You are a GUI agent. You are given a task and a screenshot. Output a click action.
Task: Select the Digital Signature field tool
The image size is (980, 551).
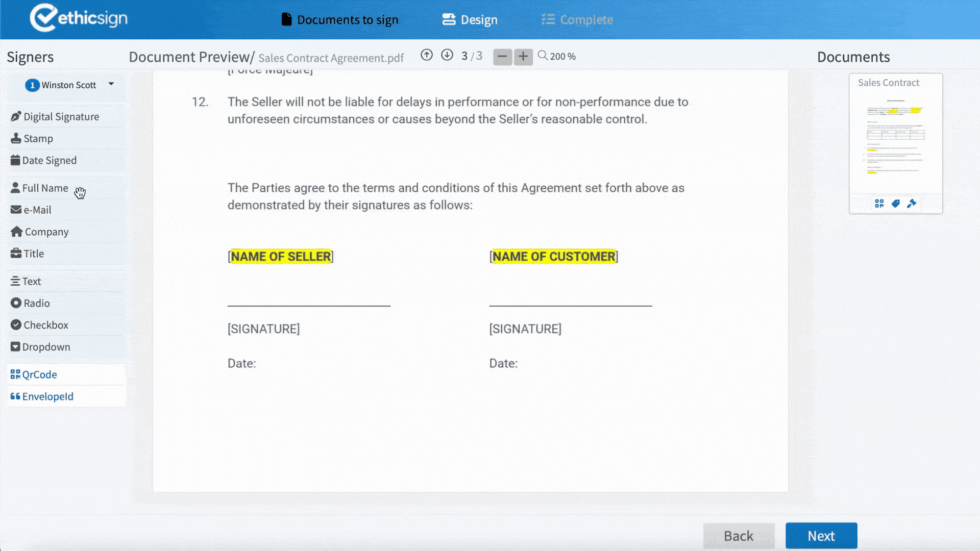(55, 117)
